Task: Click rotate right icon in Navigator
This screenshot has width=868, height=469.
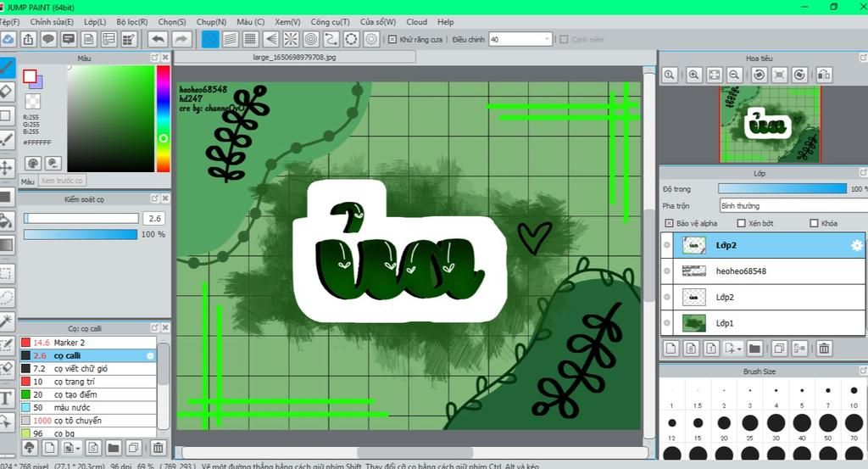Action: [799, 75]
